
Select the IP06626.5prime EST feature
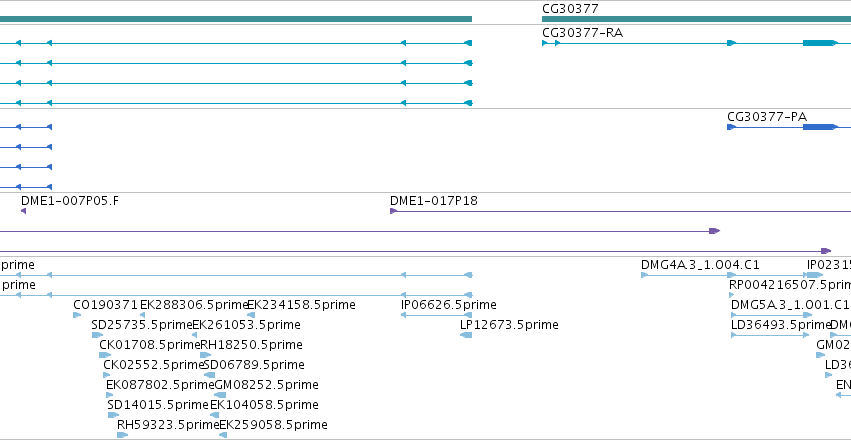point(436,315)
